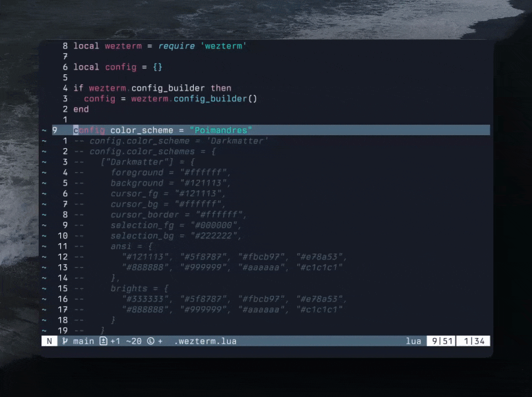Click the 'selection_fg' value "#000000"
The height and width of the screenshot is (397, 532).
215,225
